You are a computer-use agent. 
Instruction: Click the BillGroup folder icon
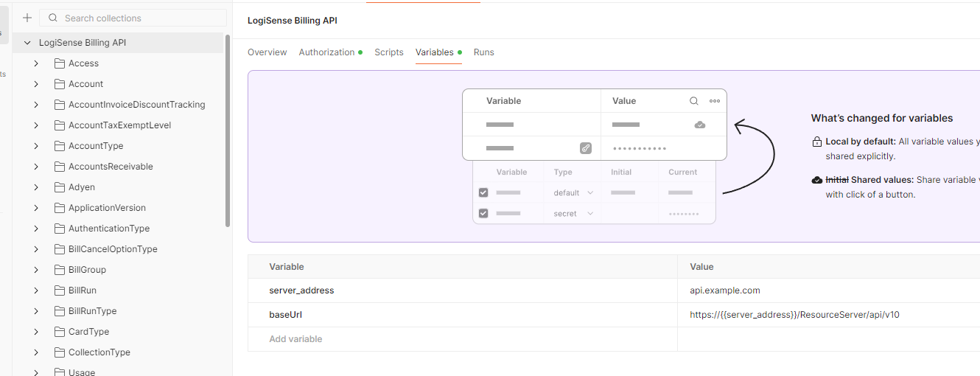(x=60, y=270)
